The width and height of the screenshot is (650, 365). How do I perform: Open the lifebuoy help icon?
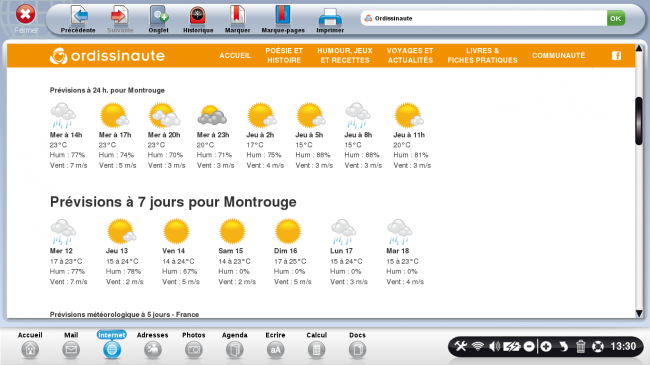click(x=598, y=346)
